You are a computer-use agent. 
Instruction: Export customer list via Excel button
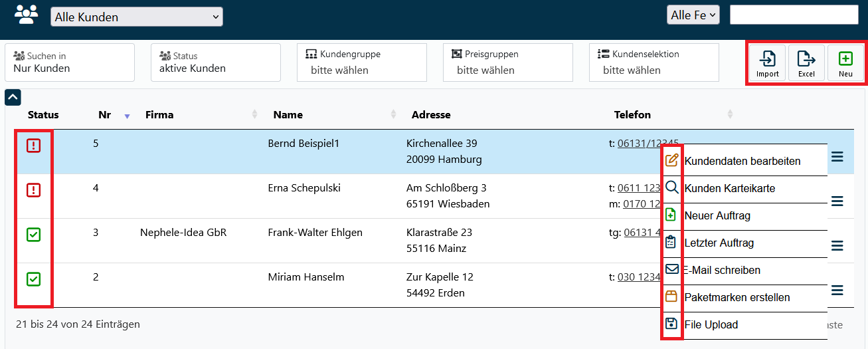pyautogui.click(x=806, y=64)
